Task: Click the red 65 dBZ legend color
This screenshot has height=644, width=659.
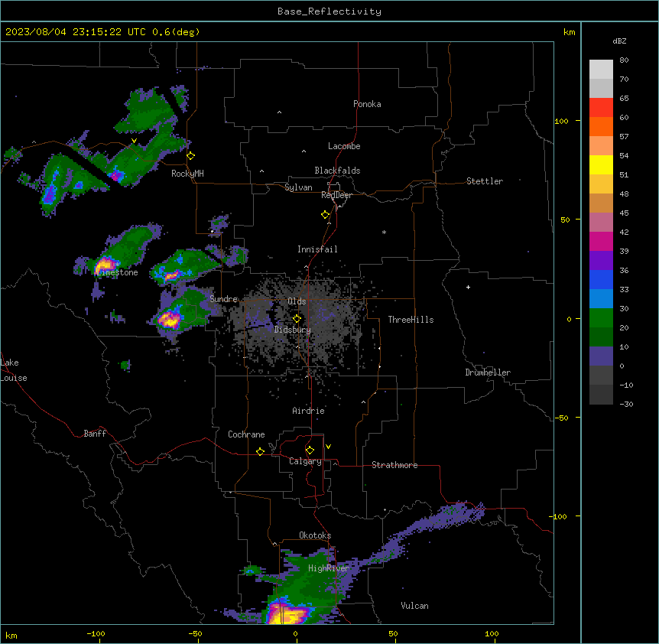Action: [601, 107]
